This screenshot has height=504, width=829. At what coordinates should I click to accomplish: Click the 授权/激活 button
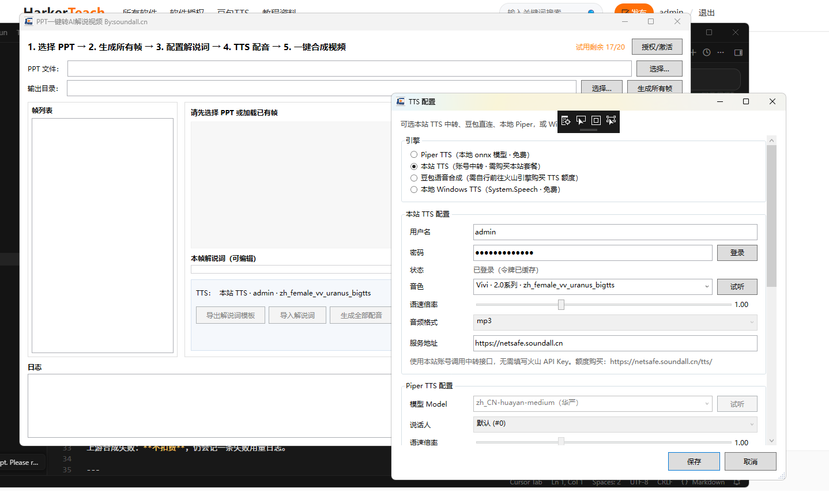(657, 47)
